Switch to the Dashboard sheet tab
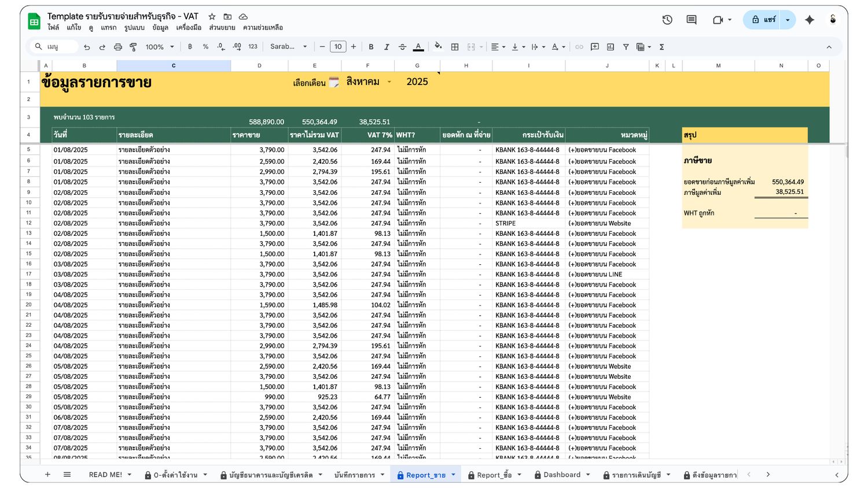Viewport: 868px width, 488px height. point(561,475)
